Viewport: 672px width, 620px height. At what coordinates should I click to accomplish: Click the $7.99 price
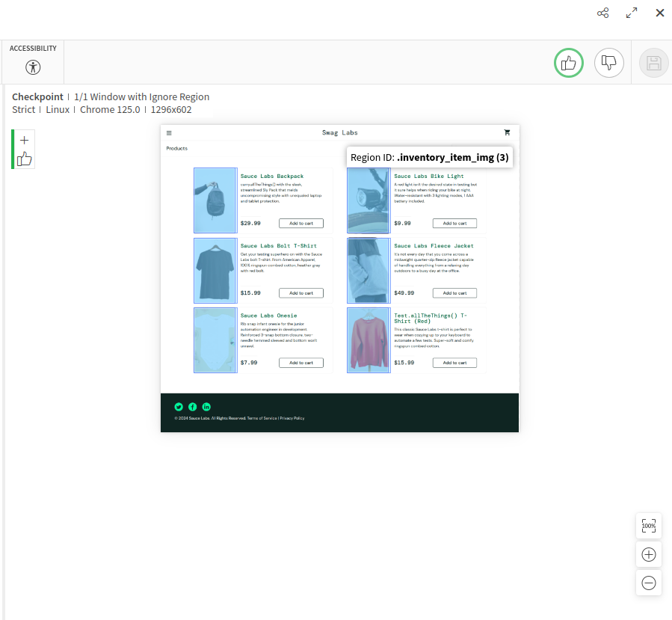click(x=249, y=363)
